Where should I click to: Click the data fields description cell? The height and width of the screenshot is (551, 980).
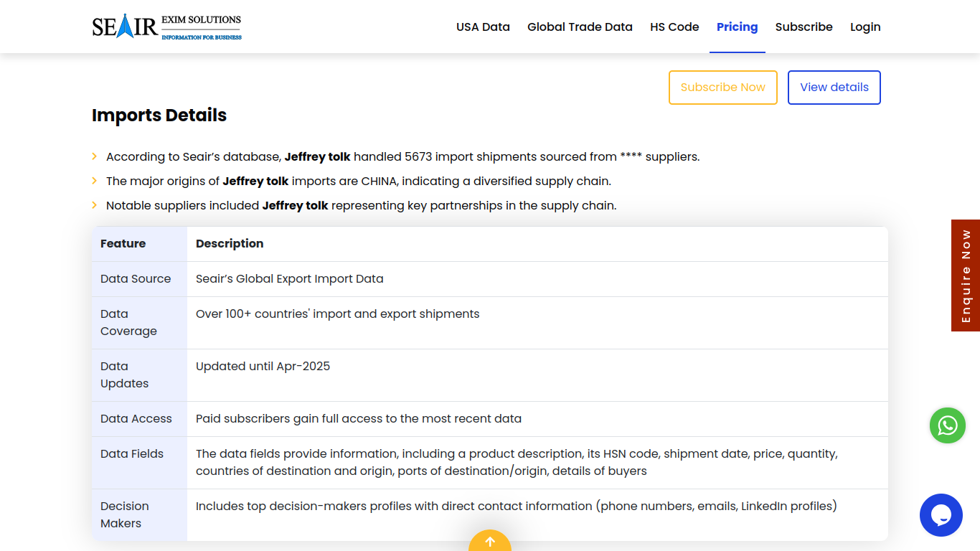pos(537,463)
